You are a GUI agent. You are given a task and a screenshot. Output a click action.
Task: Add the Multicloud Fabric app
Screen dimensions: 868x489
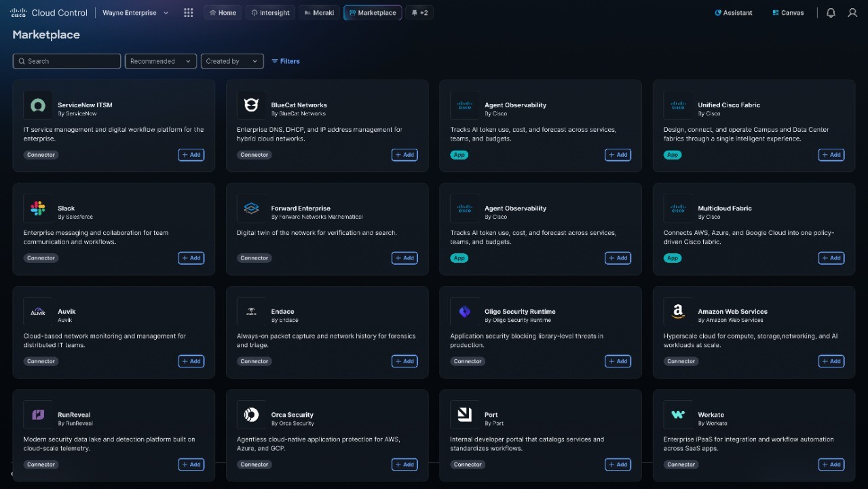(831, 258)
